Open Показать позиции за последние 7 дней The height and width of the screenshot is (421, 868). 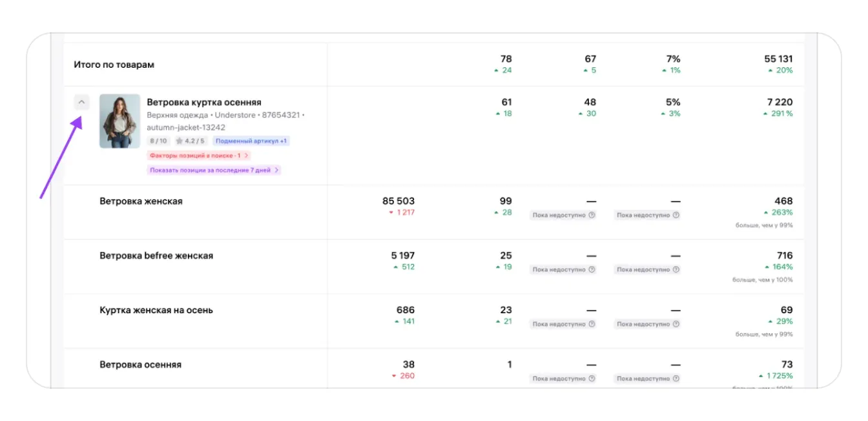point(214,170)
